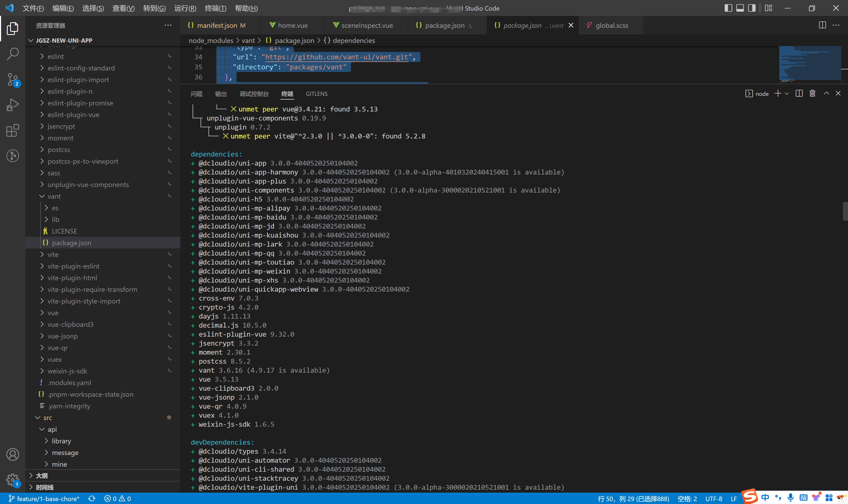Image resolution: width=848 pixels, height=504 pixels.
Task: Synchronize changes icon in status bar
Action: click(92, 498)
